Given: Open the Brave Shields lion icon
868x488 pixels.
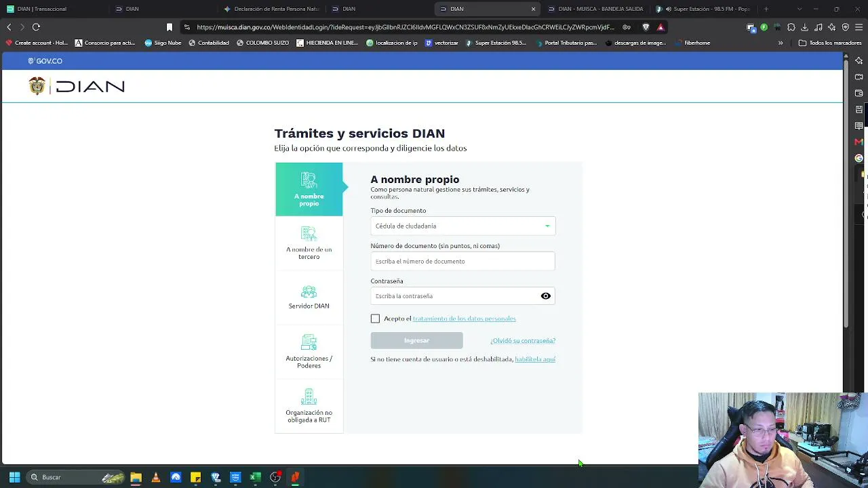Looking at the screenshot, I should click(646, 27).
